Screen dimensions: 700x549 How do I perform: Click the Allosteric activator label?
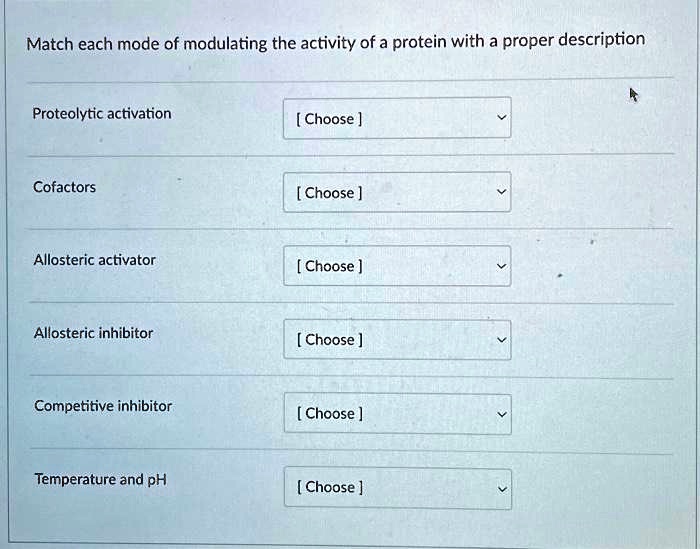pyautogui.click(x=95, y=260)
